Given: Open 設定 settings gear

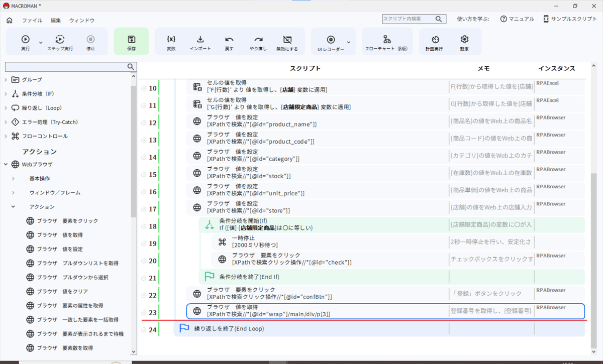Looking at the screenshot, I should click(464, 42).
